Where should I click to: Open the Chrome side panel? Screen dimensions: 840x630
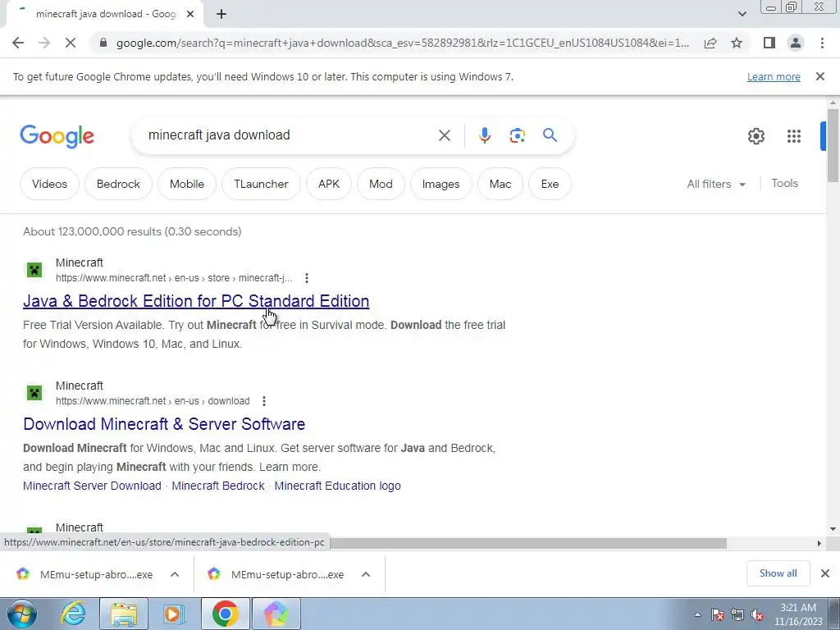click(769, 43)
